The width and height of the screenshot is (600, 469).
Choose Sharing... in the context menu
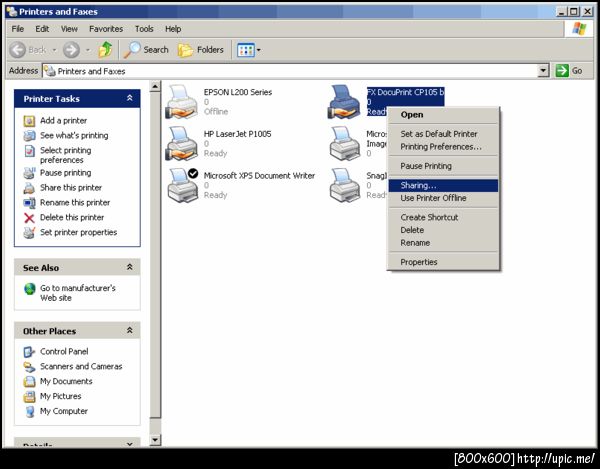[x=443, y=186]
